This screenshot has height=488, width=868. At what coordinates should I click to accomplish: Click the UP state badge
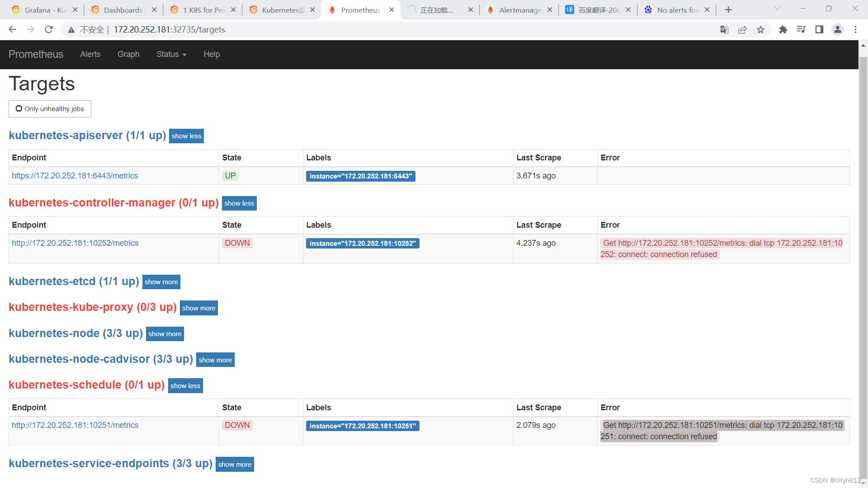click(x=230, y=176)
